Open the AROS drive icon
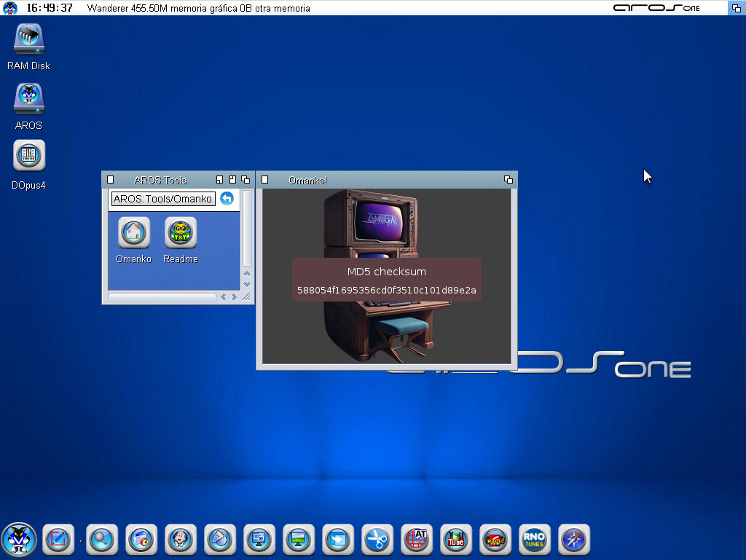746x560 pixels. point(29,99)
